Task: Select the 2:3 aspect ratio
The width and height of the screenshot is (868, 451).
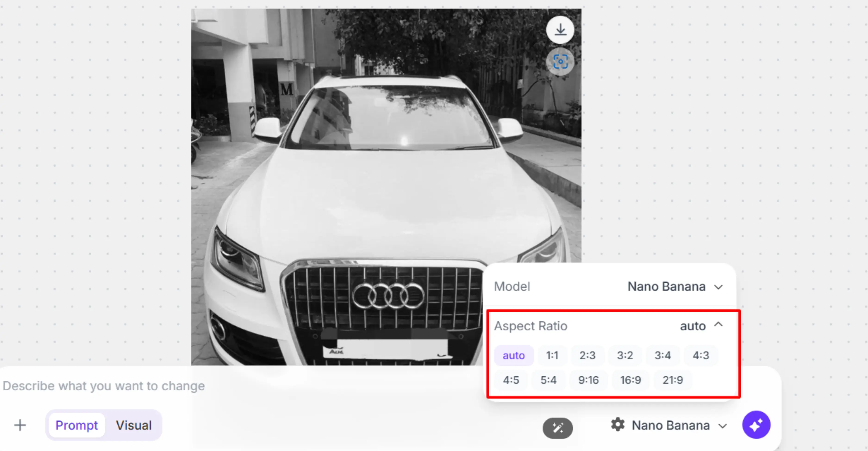Action: tap(587, 355)
